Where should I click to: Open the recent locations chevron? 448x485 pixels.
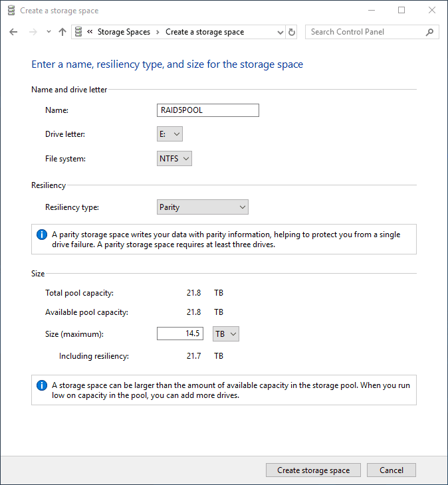click(x=49, y=32)
